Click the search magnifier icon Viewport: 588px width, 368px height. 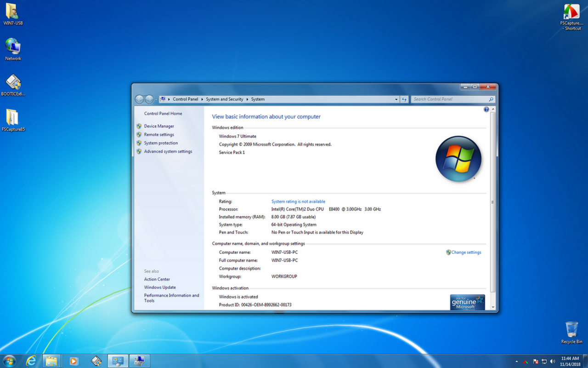pos(491,99)
